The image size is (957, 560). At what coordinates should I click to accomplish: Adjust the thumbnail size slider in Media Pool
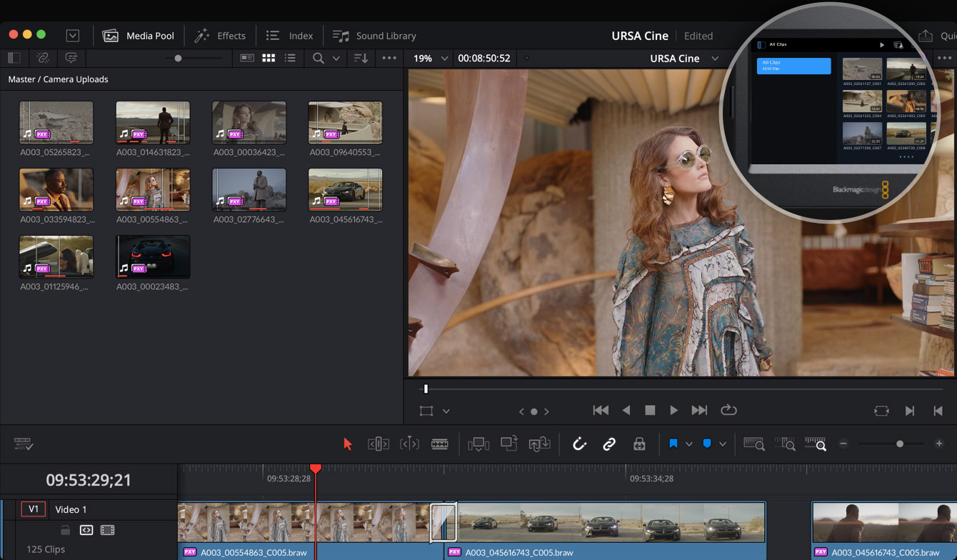[177, 58]
